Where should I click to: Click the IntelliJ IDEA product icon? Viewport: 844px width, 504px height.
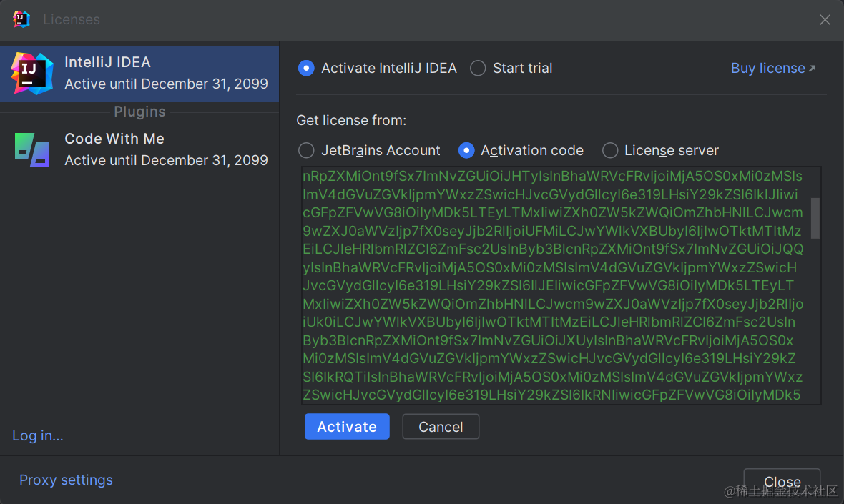tap(32, 73)
